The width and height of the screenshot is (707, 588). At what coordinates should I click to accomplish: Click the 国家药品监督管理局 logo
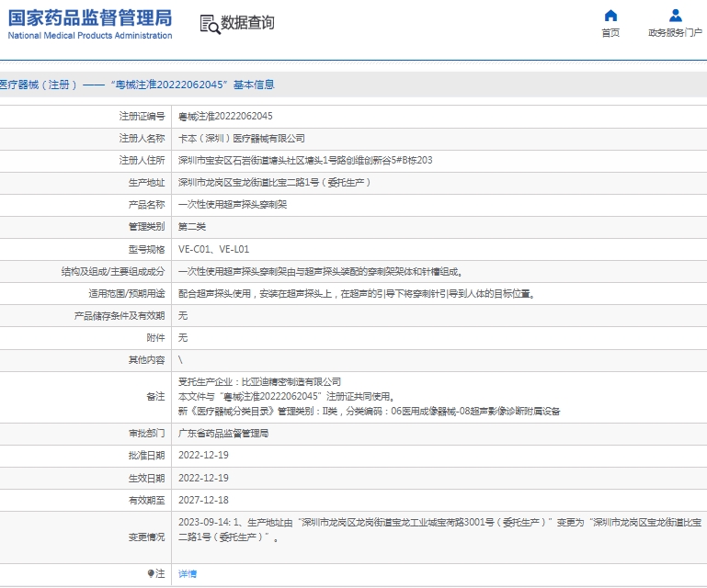pos(90,18)
